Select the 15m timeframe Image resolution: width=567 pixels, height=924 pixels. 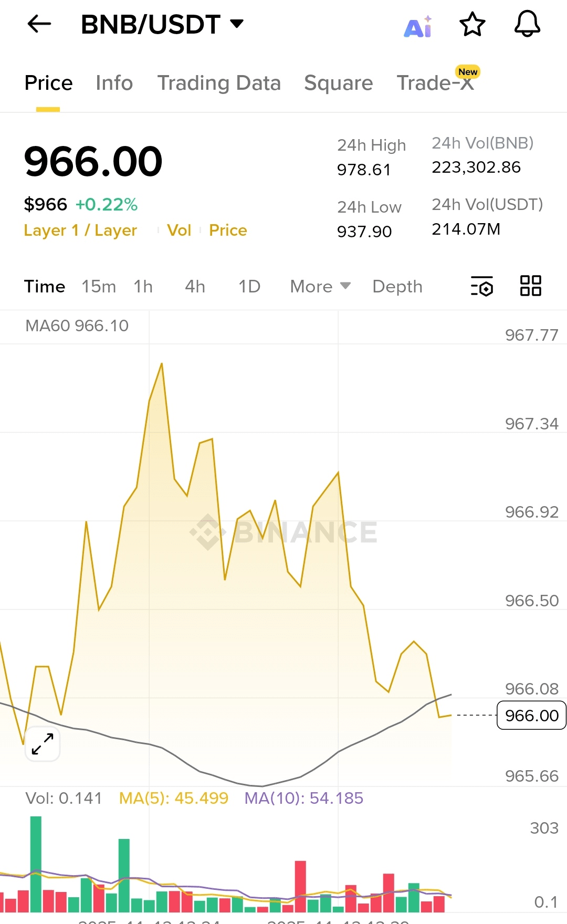[99, 287]
